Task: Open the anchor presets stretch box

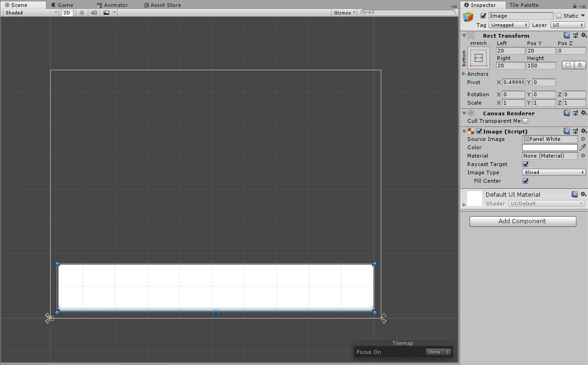Action: (479, 58)
